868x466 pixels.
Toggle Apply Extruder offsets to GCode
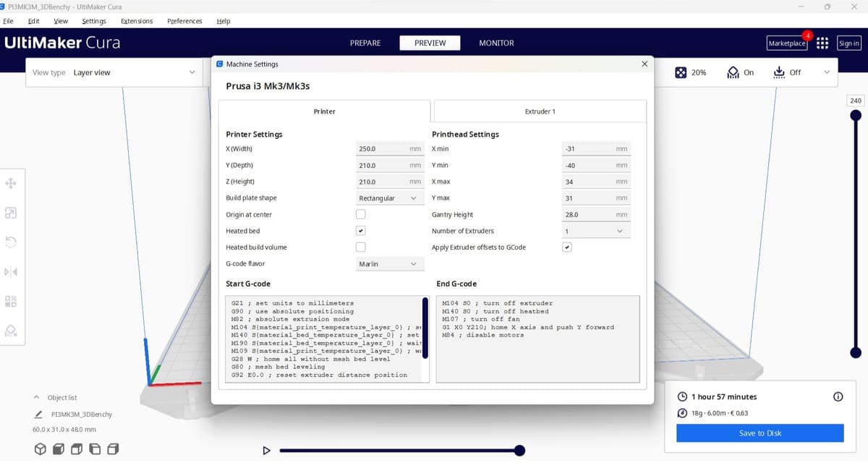point(567,247)
